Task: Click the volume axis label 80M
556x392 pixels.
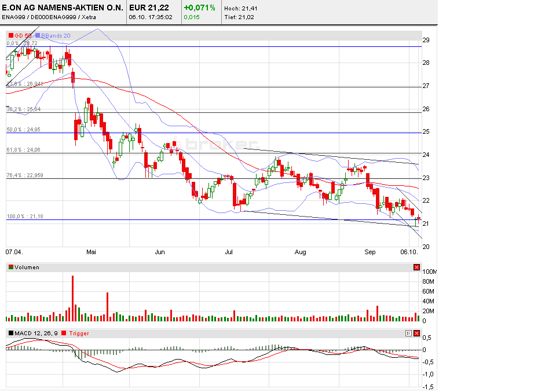Action: click(x=429, y=281)
